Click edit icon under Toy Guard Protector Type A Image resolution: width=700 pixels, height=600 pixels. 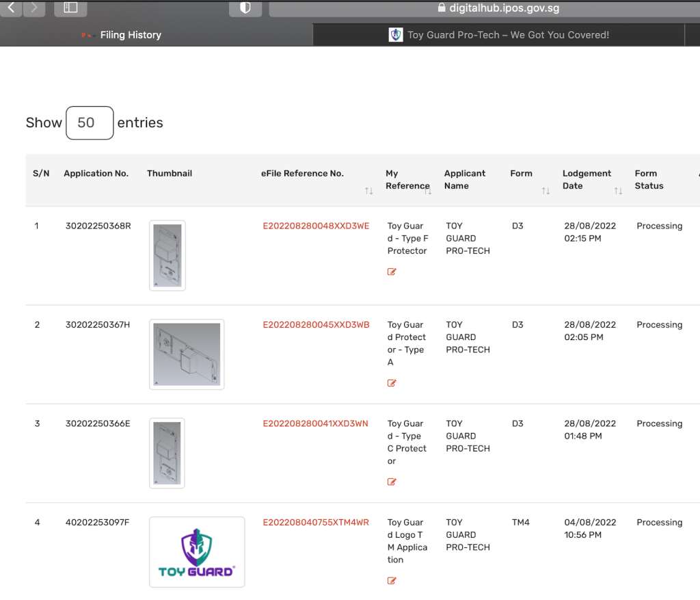392,383
